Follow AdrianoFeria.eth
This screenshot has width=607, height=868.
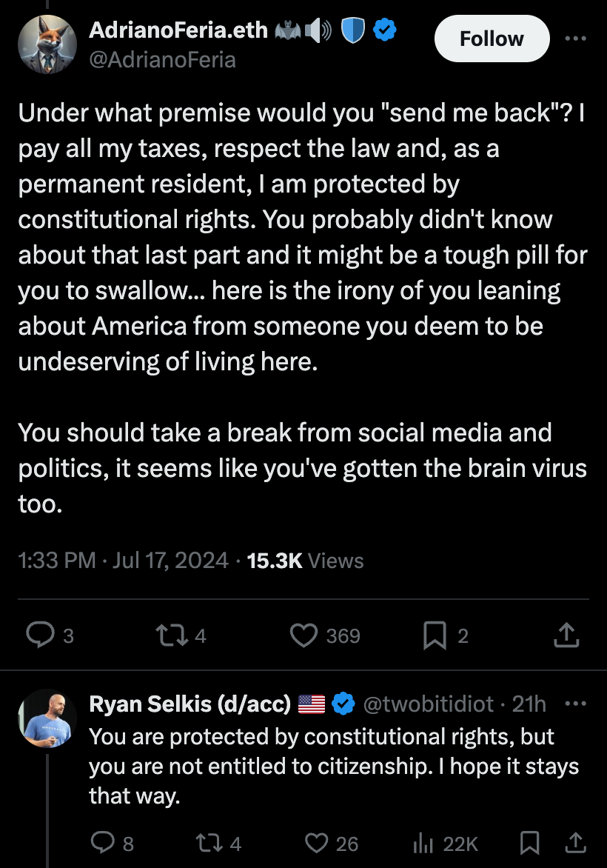(x=492, y=39)
